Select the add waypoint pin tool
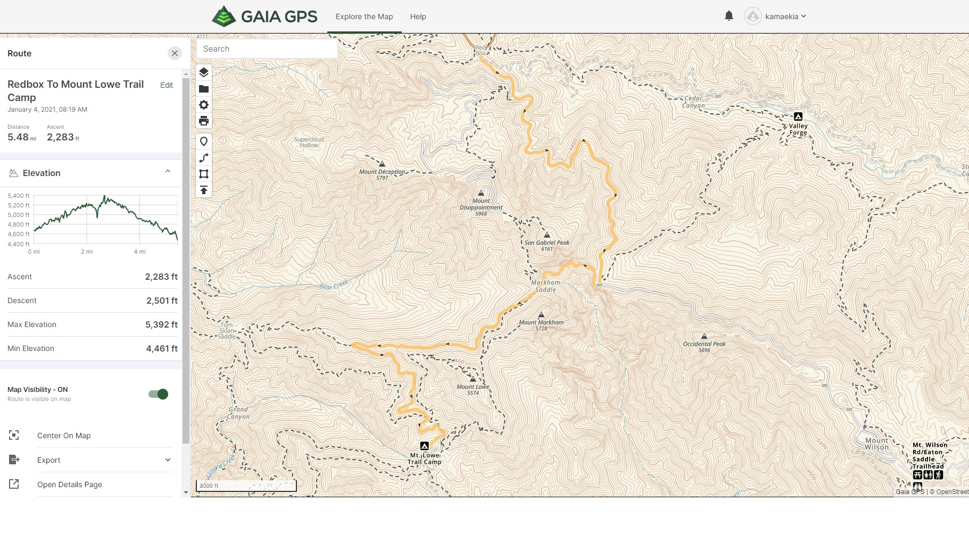The image size is (969, 560). pyautogui.click(x=204, y=141)
